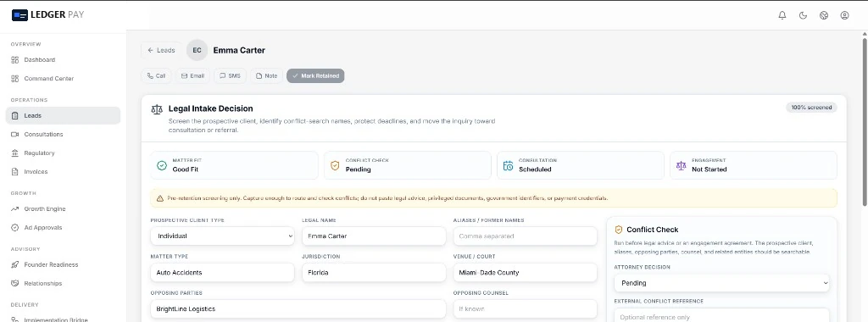Click the Legal Name field
This screenshot has height=322, width=868.
pyautogui.click(x=374, y=236)
